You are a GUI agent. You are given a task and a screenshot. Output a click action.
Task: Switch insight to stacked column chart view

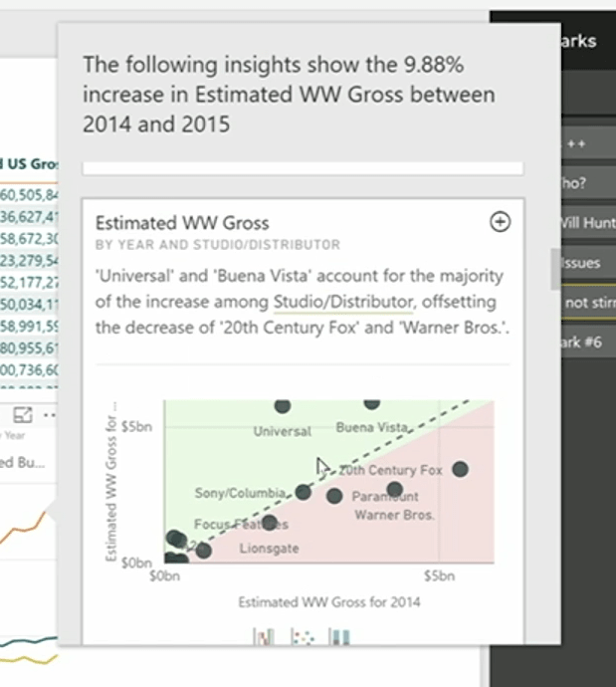(339, 636)
